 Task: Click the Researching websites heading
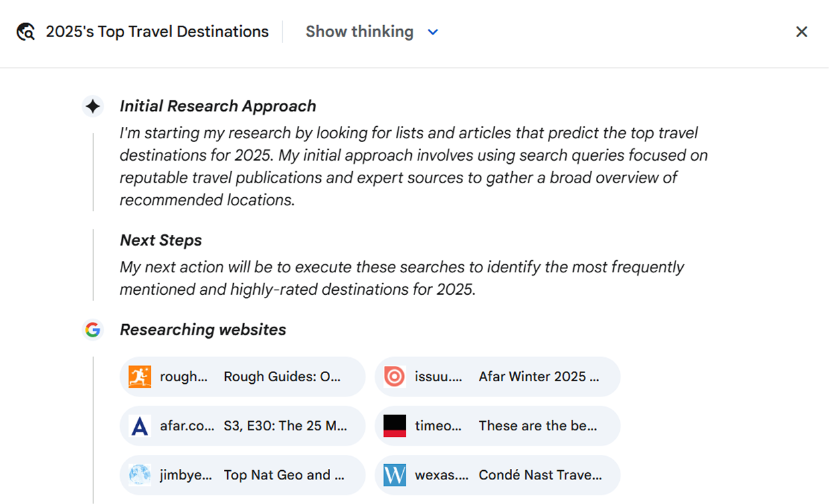[x=203, y=330]
